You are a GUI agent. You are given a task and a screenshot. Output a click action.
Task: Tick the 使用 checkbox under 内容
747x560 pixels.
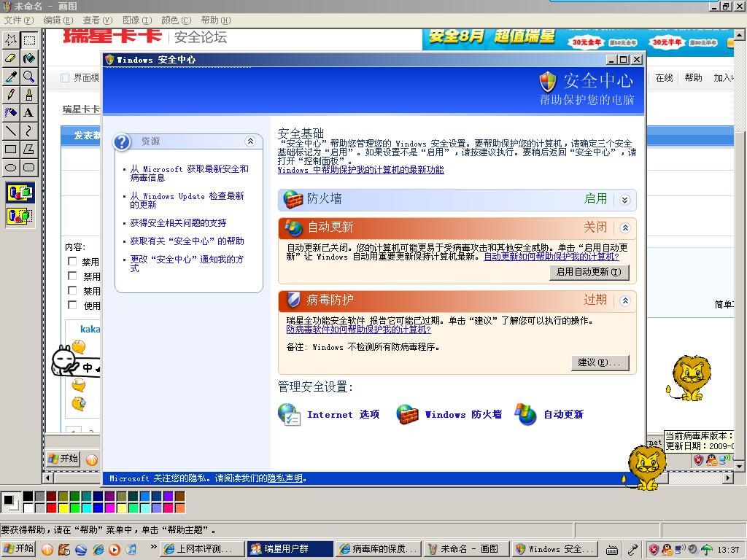[72, 305]
